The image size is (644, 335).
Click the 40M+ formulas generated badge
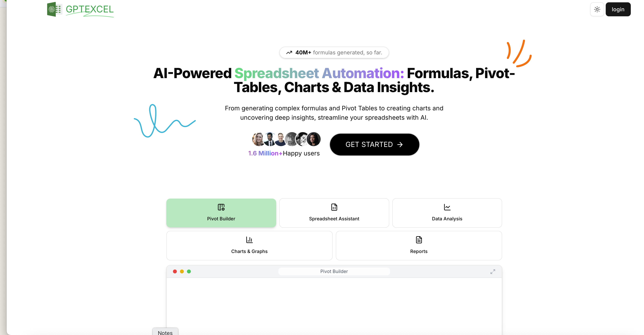point(334,52)
